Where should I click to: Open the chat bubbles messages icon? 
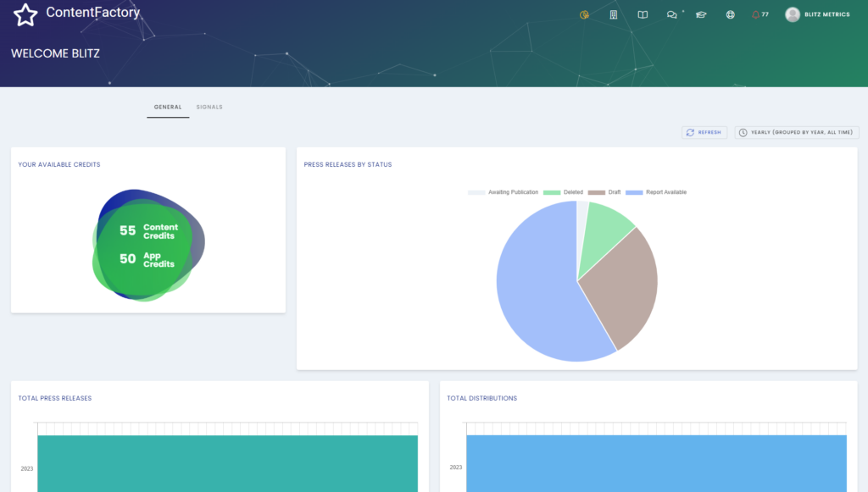[672, 14]
